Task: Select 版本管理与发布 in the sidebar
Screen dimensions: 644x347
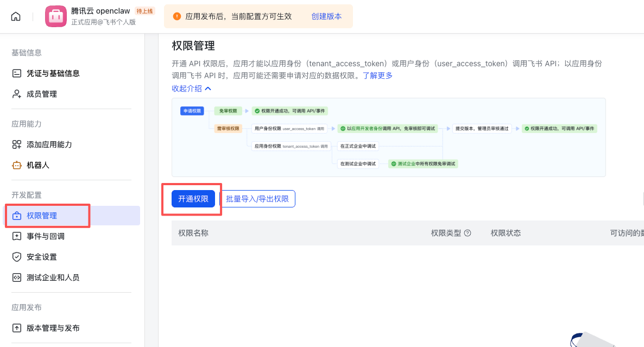Action: click(53, 328)
